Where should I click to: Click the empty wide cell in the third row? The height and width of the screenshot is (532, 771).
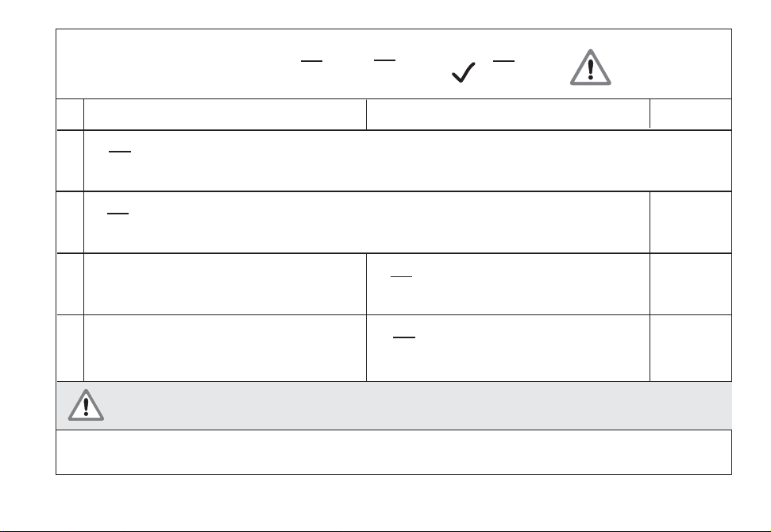point(226,284)
